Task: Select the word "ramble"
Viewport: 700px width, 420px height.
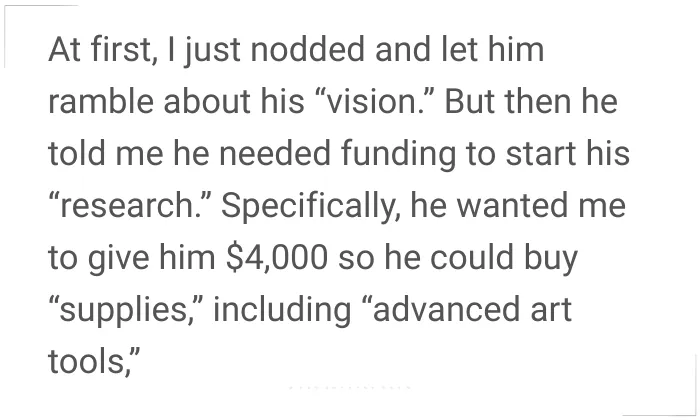Action: pos(100,101)
